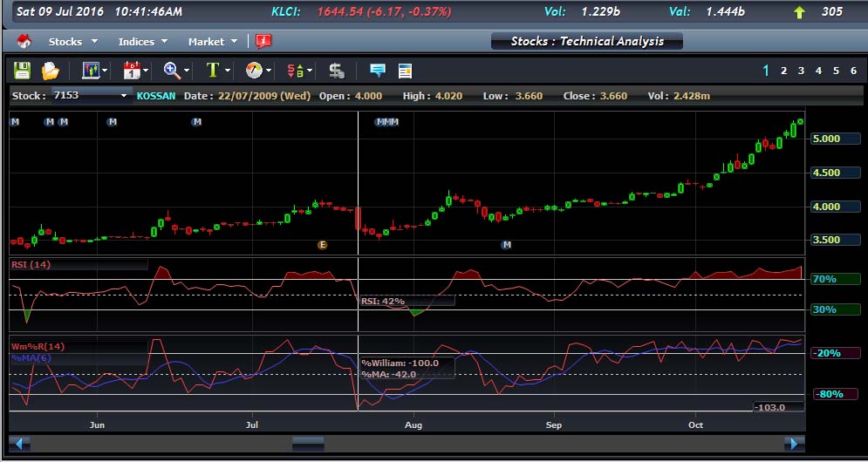This screenshot has height=462, width=868.
Task: Open the chart type dropdown arrow
Action: [x=105, y=71]
